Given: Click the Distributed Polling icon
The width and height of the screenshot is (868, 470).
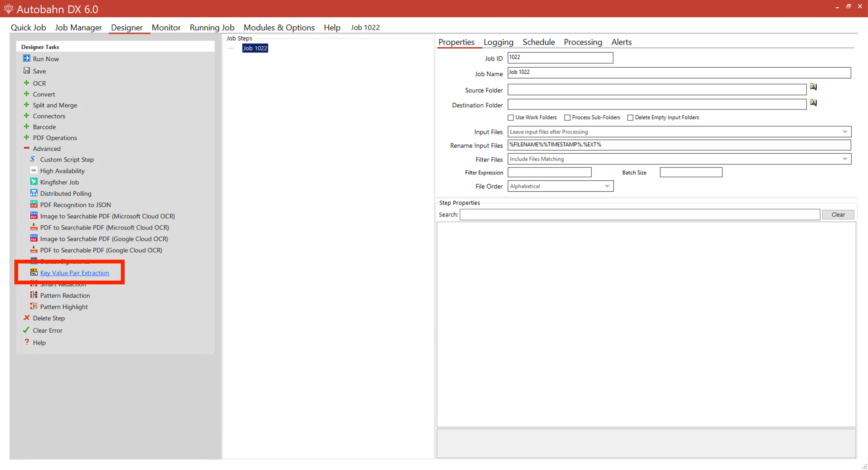Looking at the screenshot, I should pyautogui.click(x=34, y=193).
